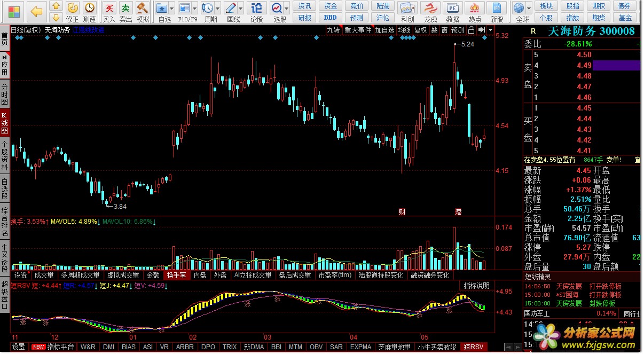The width and height of the screenshot is (644, 354).
Task: Click the 板块 button
Action: 546,6
